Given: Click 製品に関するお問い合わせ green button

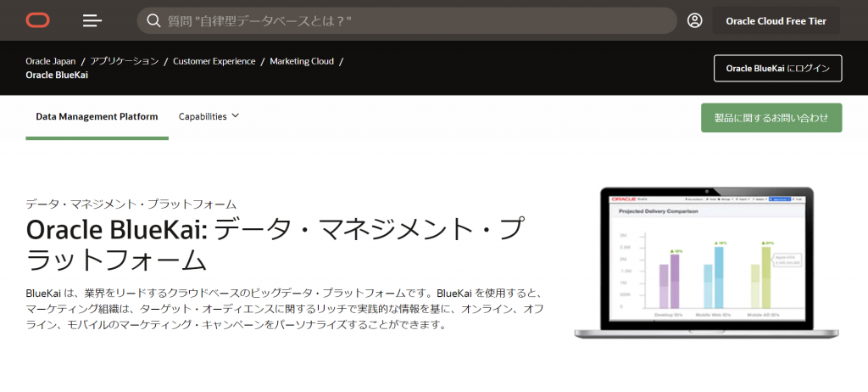Looking at the screenshot, I should click(771, 118).
